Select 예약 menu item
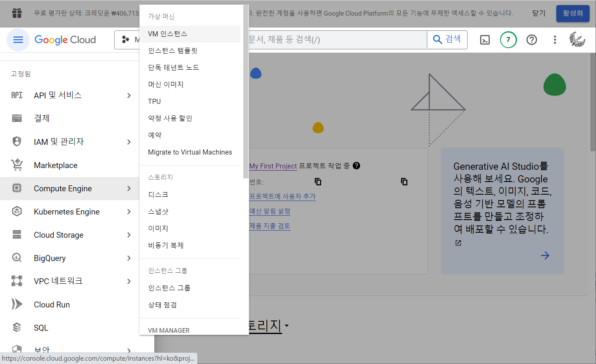This screenshot has width=596, height=364. [190, 135]
